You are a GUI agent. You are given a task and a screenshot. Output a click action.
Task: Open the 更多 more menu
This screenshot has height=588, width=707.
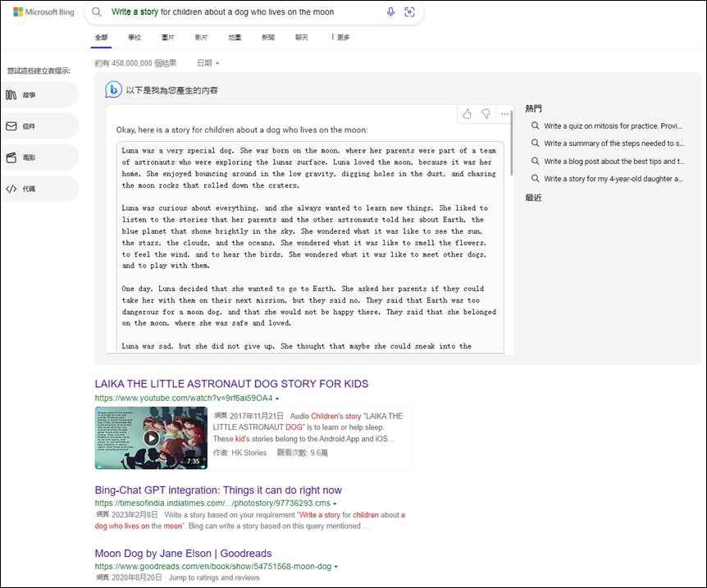(340, 38)
